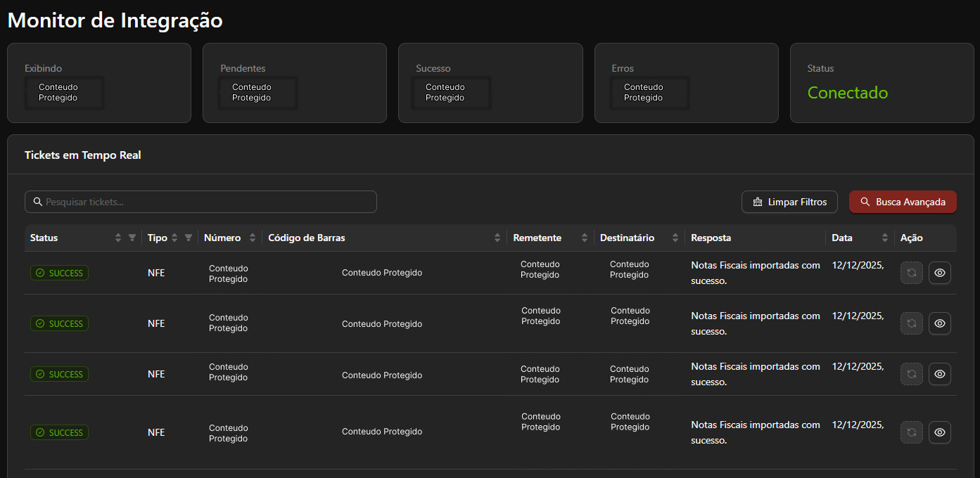The height and width of the screenshot is (478, 980).
Task: Click the SUCCESS badge in third row
Action: 59,374
